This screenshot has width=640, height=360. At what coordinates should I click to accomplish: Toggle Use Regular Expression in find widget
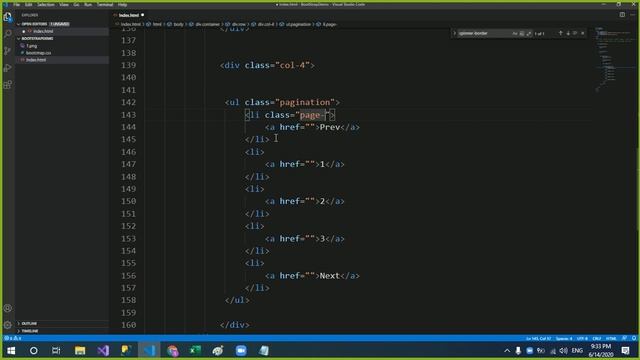pos(529,33)
